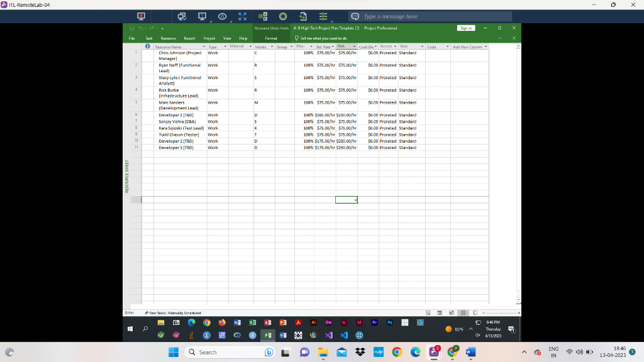Screen dimensions: 644x362
Task: Open the Accrue column filter dropdown
Action: click(x=395, y=47)
